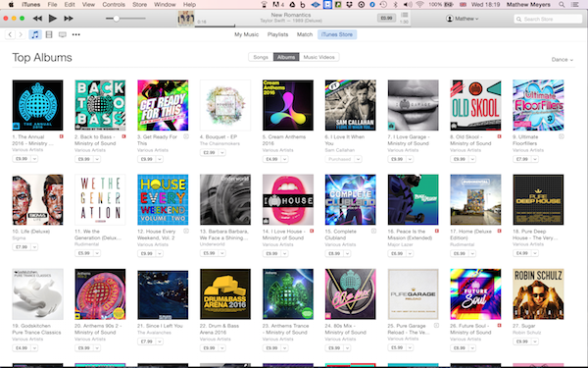Click explicit badge beside Back to Bass
588x368 pixels.
[123, 136]
